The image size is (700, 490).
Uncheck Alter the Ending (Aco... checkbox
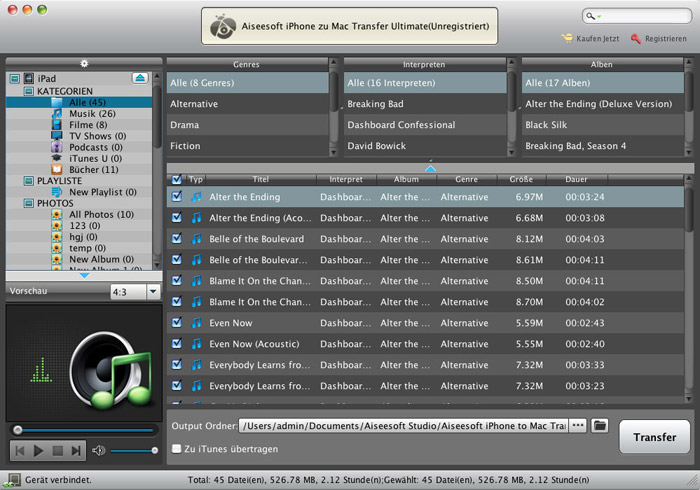pos(177,217)
